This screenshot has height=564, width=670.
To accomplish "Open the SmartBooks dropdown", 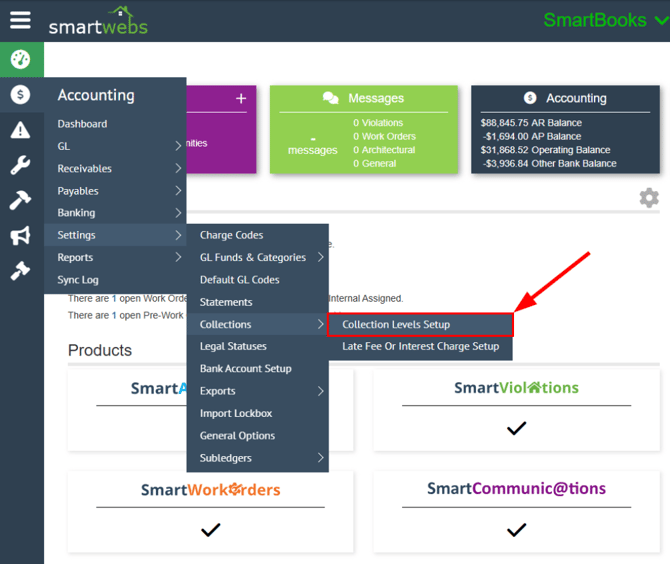I will tap(606, 20).
